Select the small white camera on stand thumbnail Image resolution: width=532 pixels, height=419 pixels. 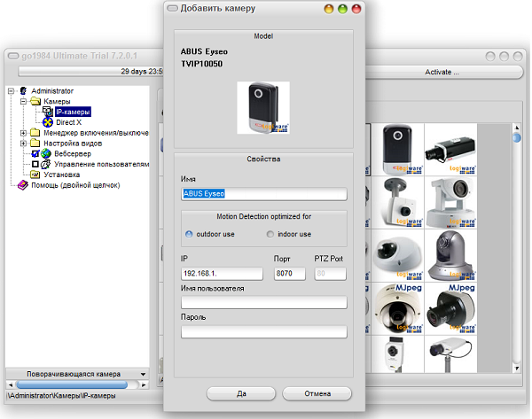click(x=397, y=354)
